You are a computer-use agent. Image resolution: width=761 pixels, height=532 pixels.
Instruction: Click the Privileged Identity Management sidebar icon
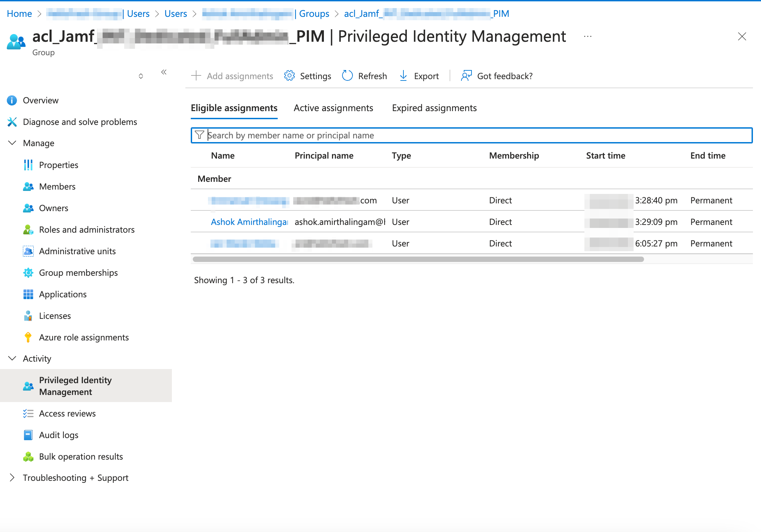(x=28, y=386)
